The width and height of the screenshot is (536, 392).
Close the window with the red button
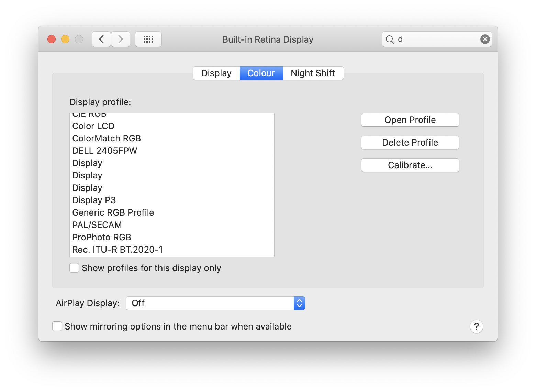pyautogui.click(x=52, y=39)
